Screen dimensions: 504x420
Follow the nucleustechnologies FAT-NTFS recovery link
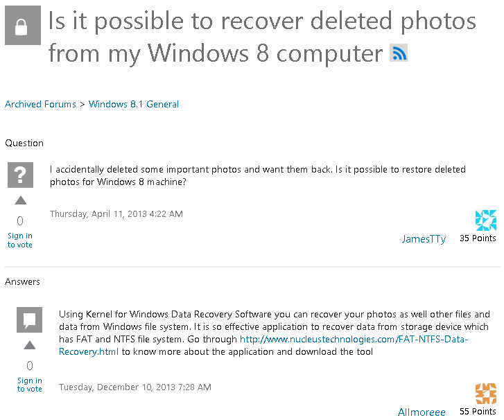263,345
